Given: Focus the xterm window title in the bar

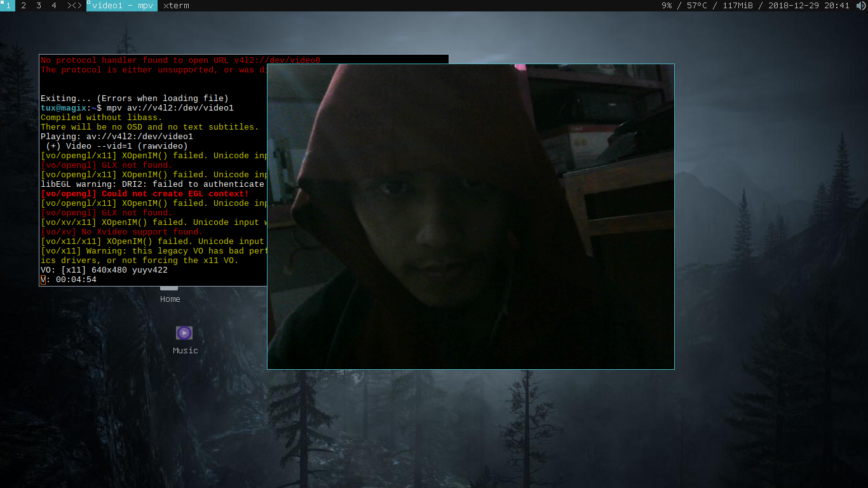Looking at the screenshot, I should (176, 6).
